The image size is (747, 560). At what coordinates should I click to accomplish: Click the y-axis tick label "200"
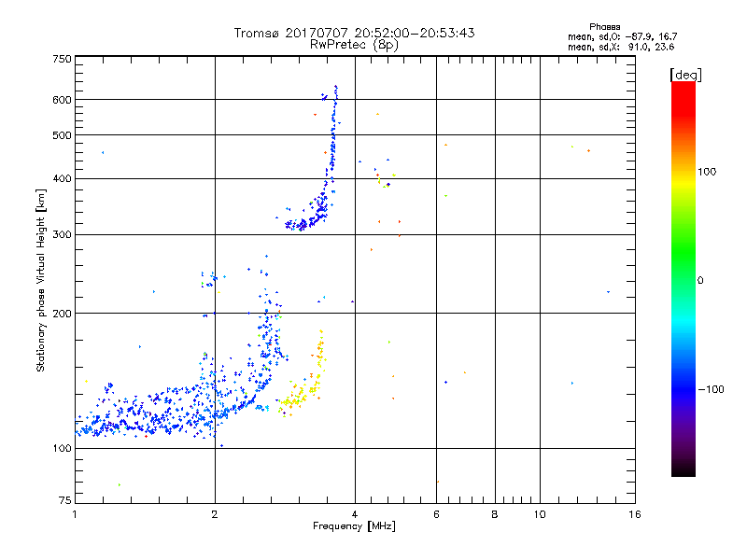click(x=62, y=314)
